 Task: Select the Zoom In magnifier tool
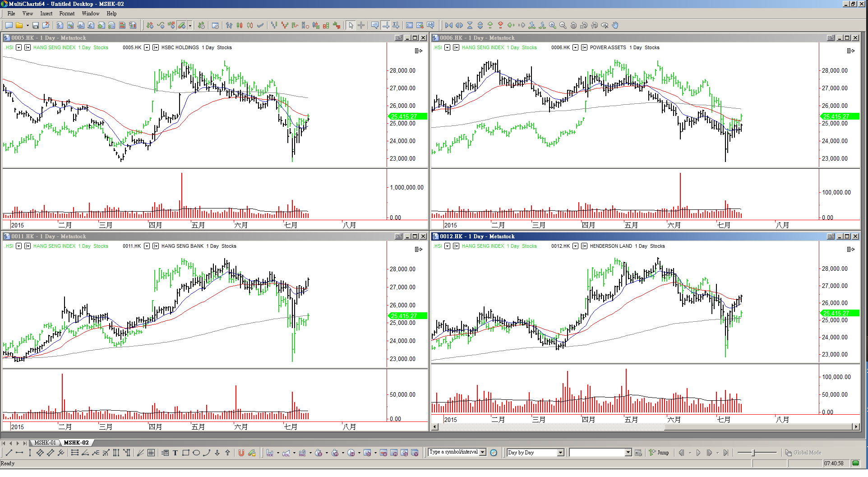[552, 25]
